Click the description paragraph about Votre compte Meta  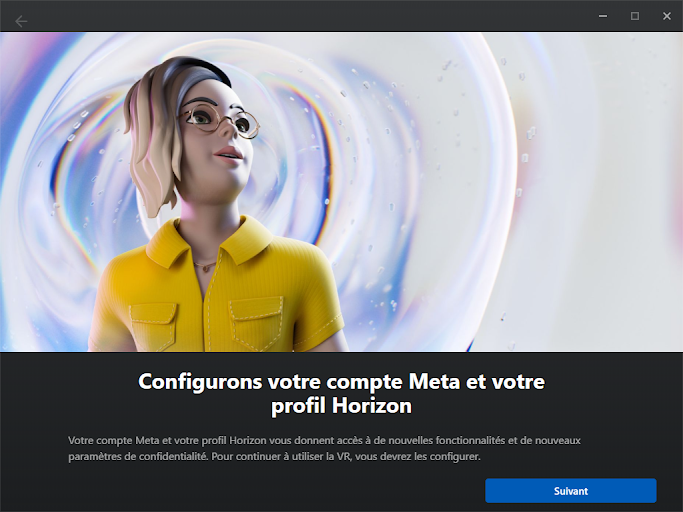[324, 448]
